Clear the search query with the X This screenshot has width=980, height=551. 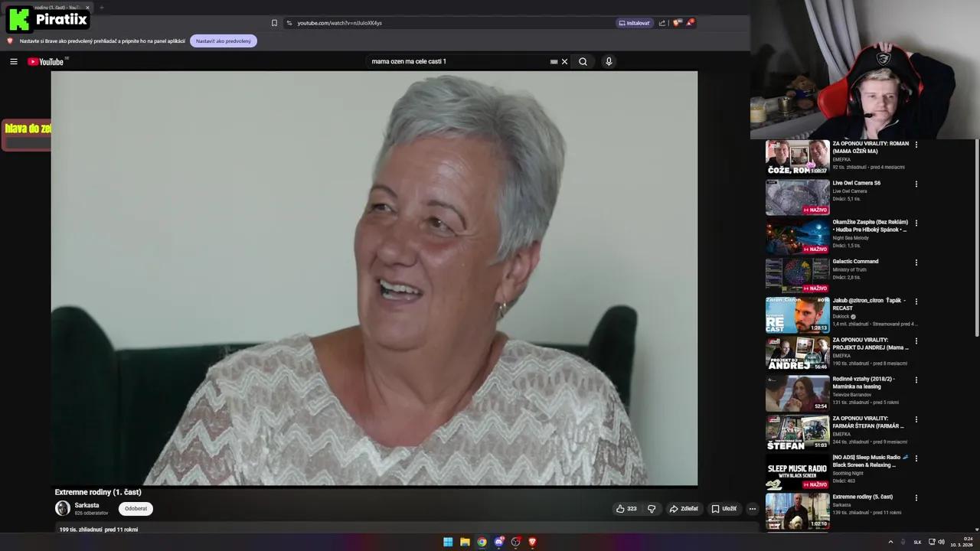click(565, 62)
